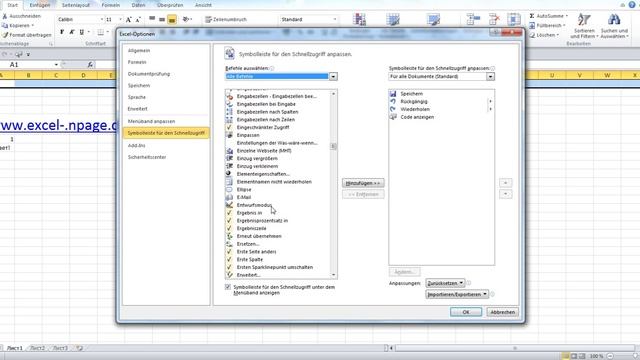The height and width of the screenshot is (360, 640).
Task: Click command list vertical scrollbar thumb
Action: (333, 147)
